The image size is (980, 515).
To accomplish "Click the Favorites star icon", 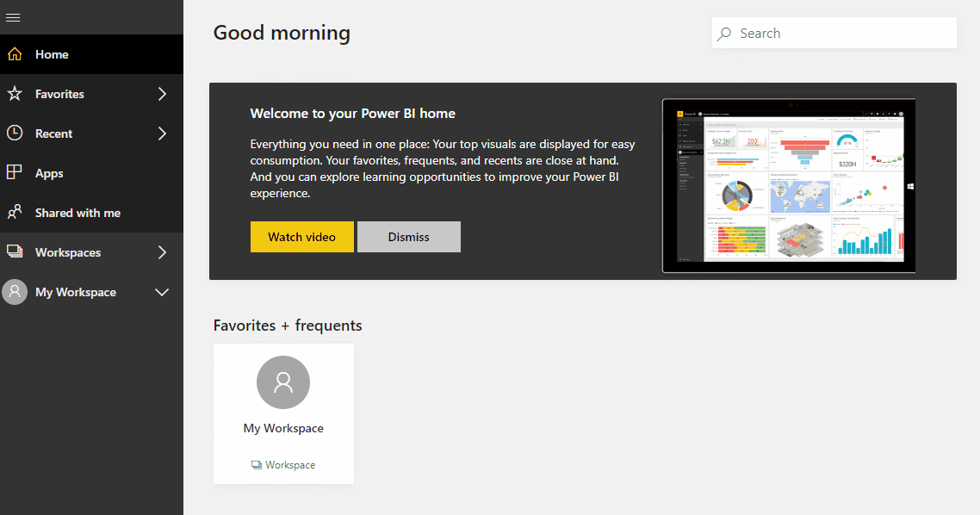I will click(15, 94).
